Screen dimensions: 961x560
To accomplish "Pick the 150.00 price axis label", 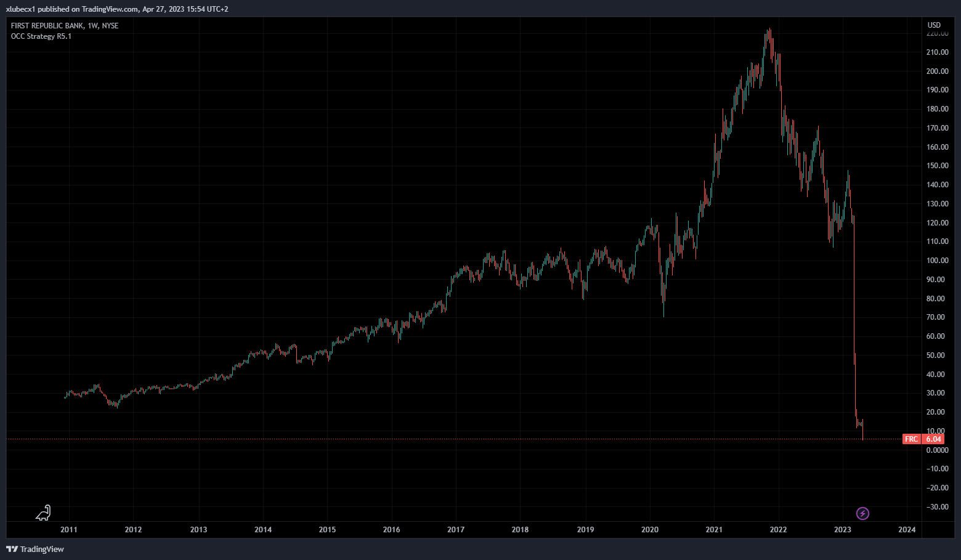I will [x=937, y=166].
